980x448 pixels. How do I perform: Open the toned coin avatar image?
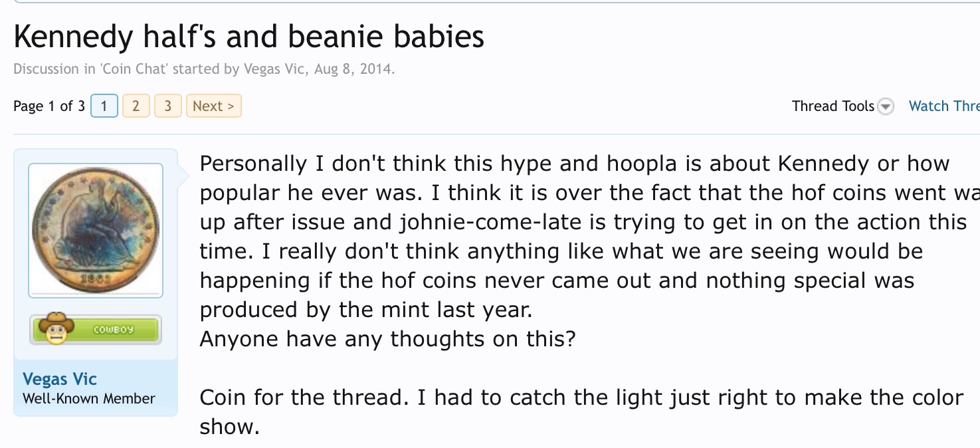96,230
